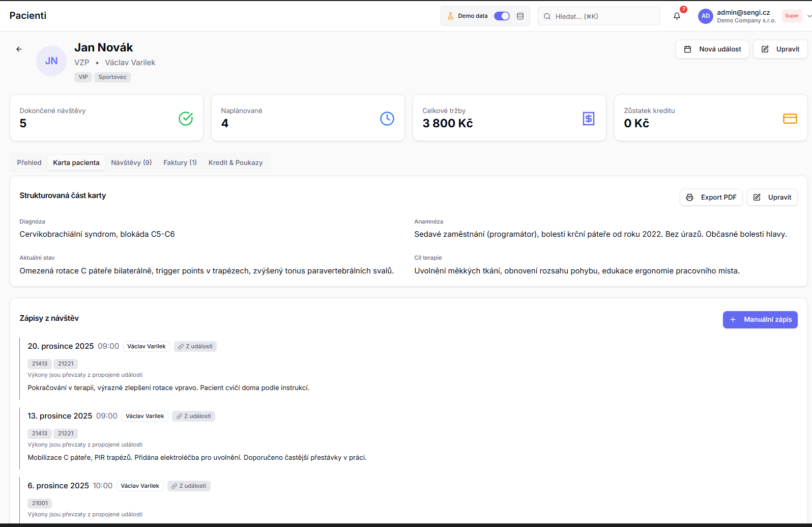Click the back arrow to patient list
Screen dimensions: 812x527
click(19, 49)
